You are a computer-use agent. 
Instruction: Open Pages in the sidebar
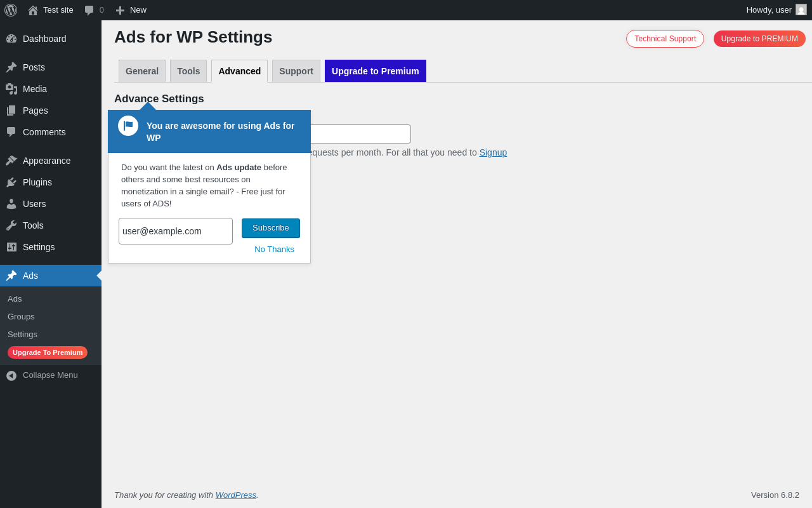click(51, 110)
